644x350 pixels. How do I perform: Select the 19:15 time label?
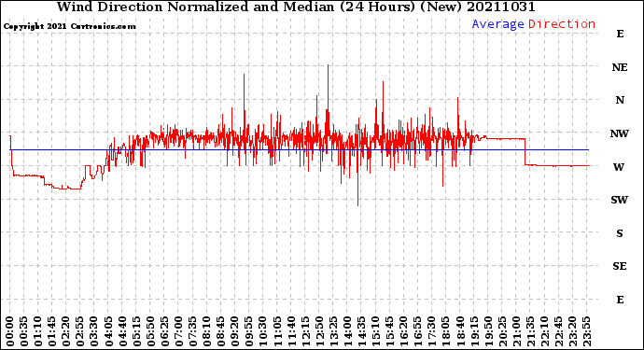[474, 331]
